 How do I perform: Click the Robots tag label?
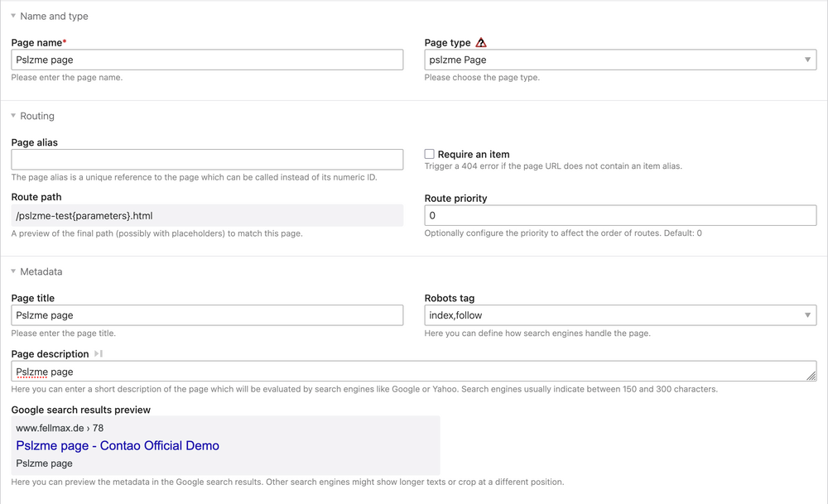click(x=450, y=298)
